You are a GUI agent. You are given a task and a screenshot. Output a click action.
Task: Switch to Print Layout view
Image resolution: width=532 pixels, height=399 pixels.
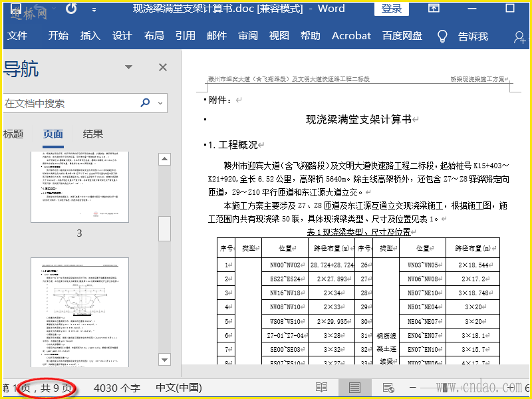pyautogui.click(x=355, y=388)
